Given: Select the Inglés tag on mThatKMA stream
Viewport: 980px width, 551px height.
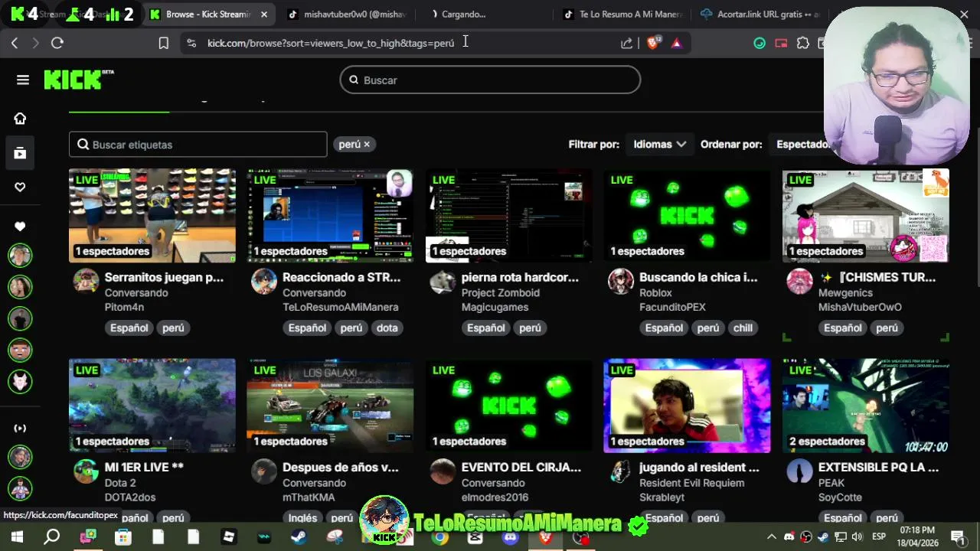Looking at the screenshot, I should click(x=302, y=517).
